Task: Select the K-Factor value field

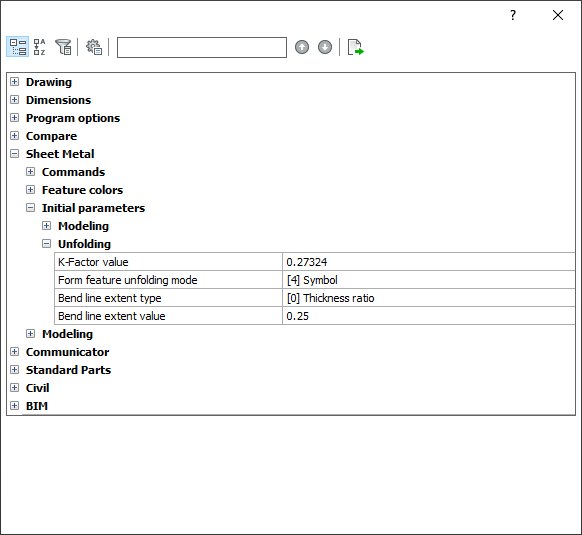Action: 428,262
